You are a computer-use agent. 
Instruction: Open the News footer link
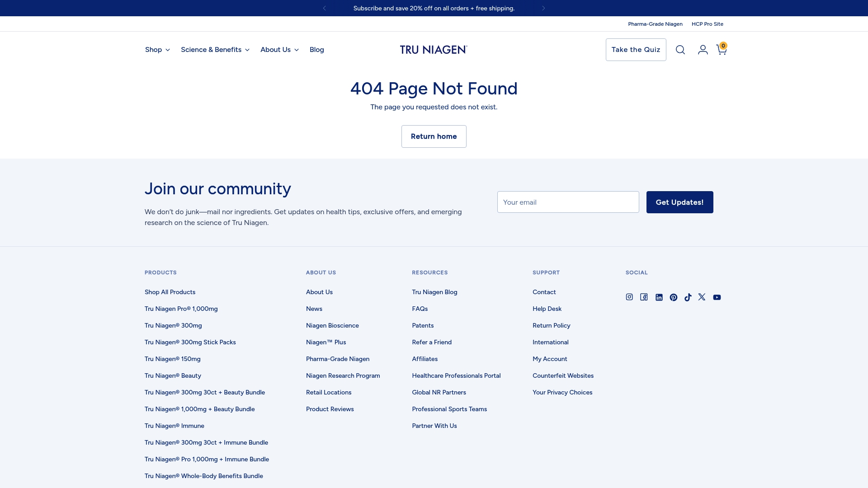point(314,309)
